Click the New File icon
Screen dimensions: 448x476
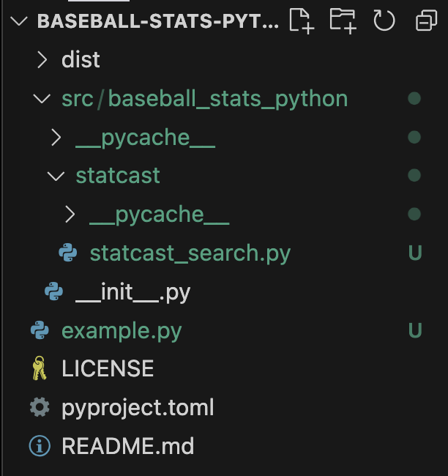[302, 21]
